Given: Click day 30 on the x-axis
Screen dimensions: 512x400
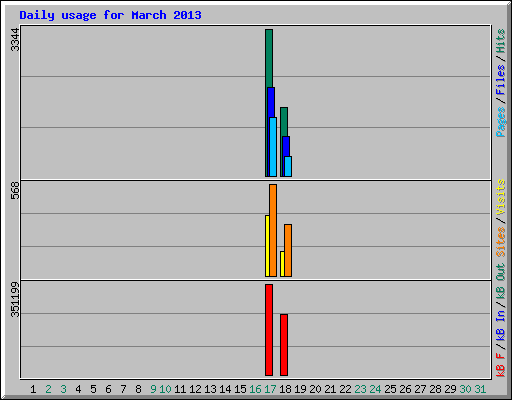Looking at the screenshot, I should 465,389.
